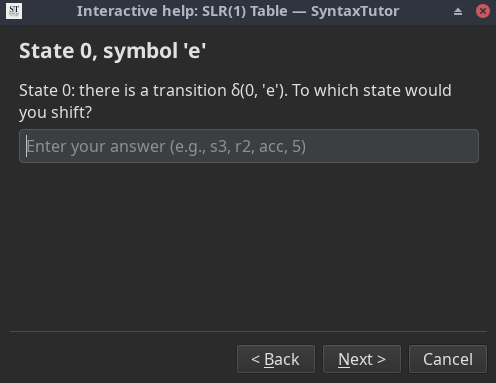Click the underlined 'N' of the Next button

(344, 359)
